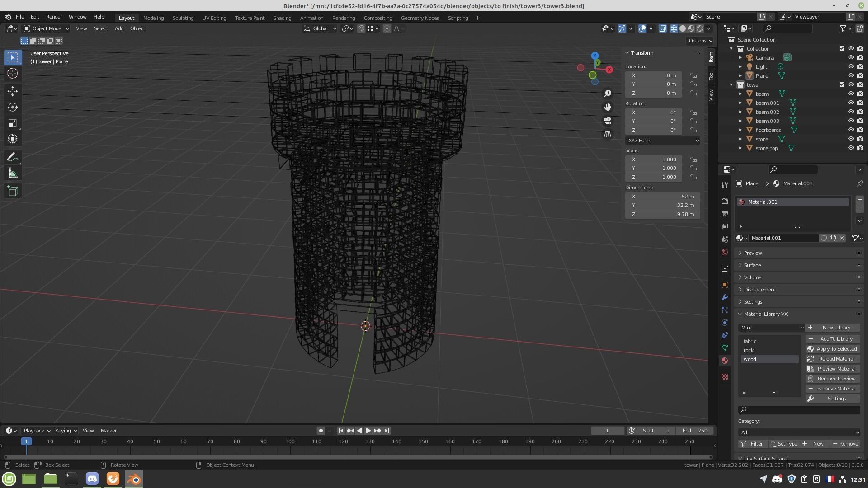The height and width of the screenshot is (488, 868).
Task: Open Global transform orientation dropdown
Action: [320, 28]
